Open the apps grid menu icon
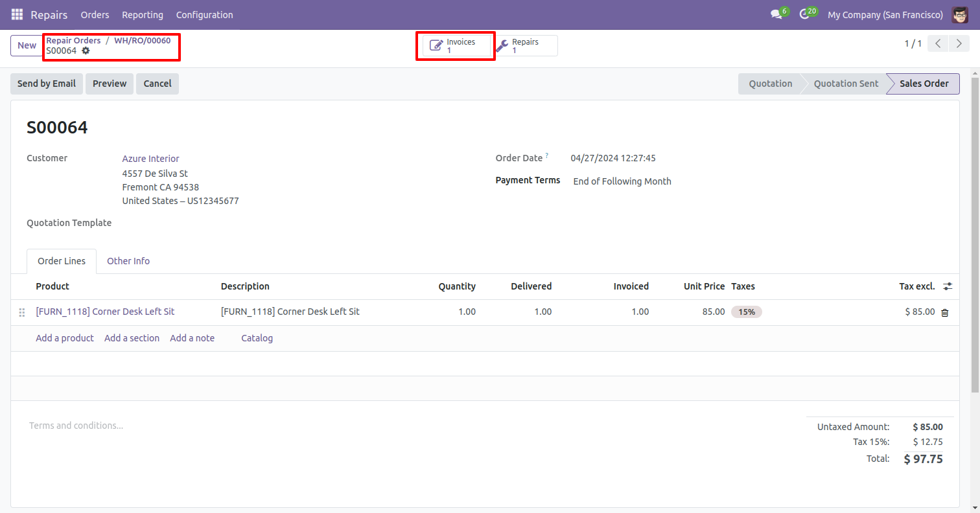 tap(17, 14)
